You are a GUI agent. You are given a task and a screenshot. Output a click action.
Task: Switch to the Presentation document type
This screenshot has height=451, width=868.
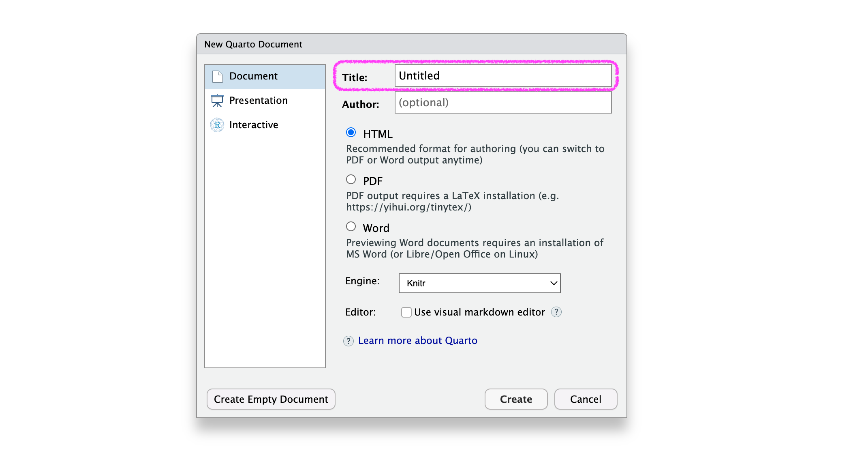(259, 101)
